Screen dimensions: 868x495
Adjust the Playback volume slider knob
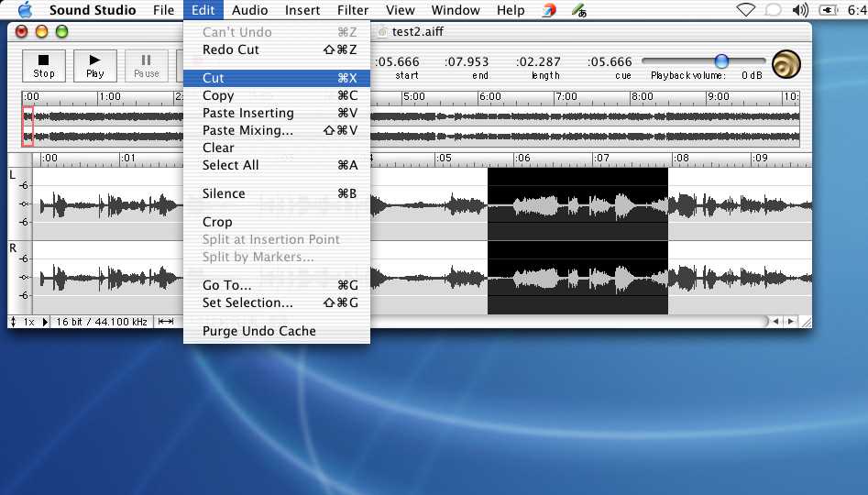pyautogui.click(x=720, y=60)
